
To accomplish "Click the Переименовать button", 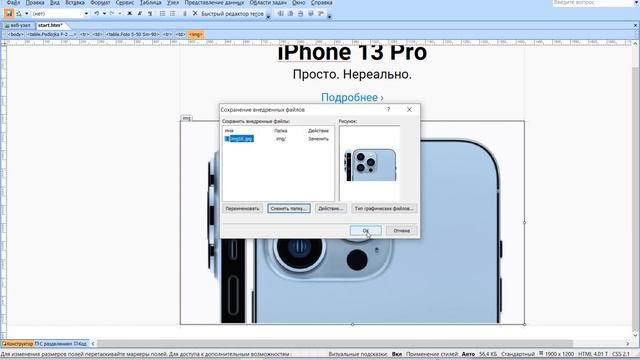I will tap(242, 209).
